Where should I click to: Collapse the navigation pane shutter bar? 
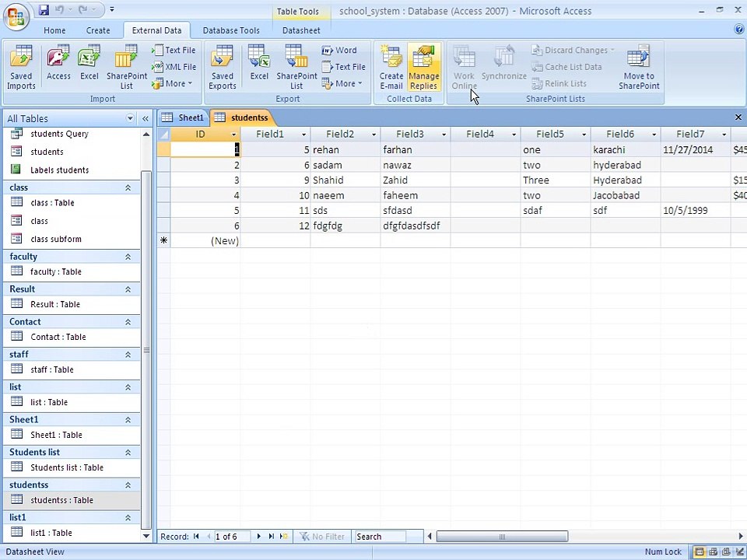(146, 118)
